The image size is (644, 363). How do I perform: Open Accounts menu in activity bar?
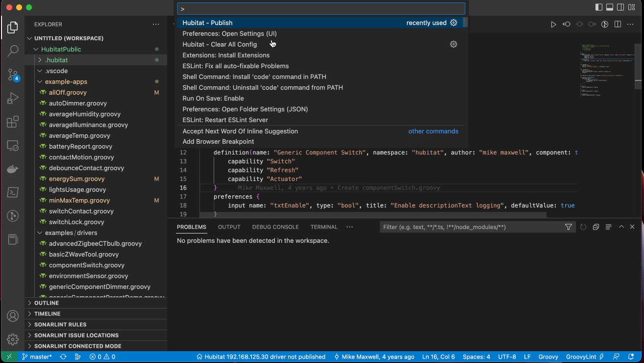point(13,316)
